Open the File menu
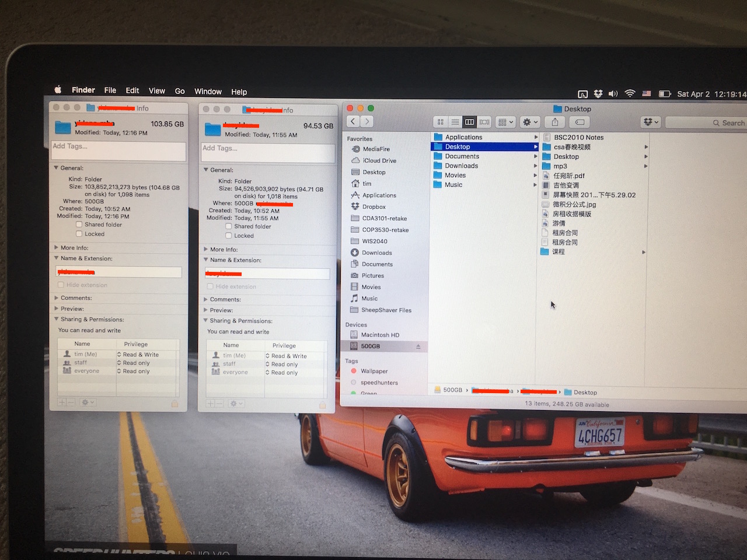This screenshot has width=747, height=560. point(110,90)
